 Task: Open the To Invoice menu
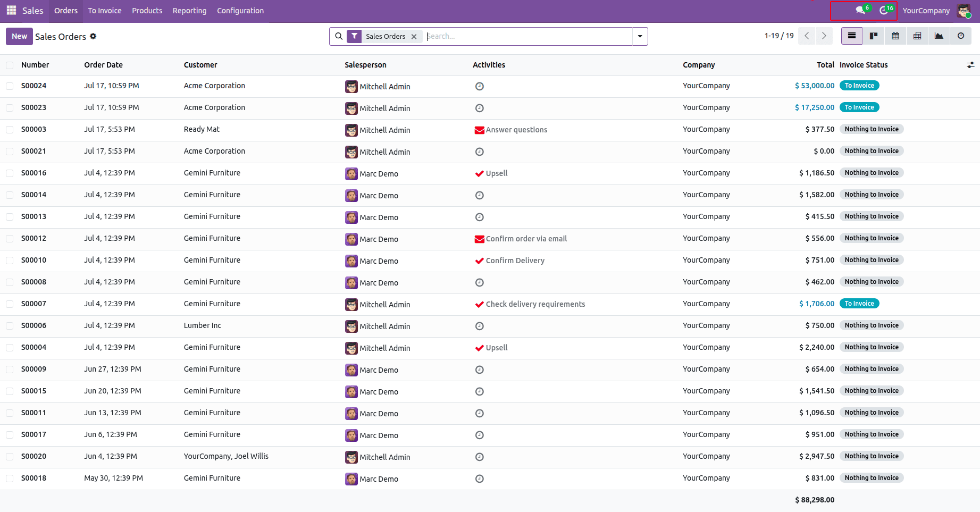click(105, 11)
